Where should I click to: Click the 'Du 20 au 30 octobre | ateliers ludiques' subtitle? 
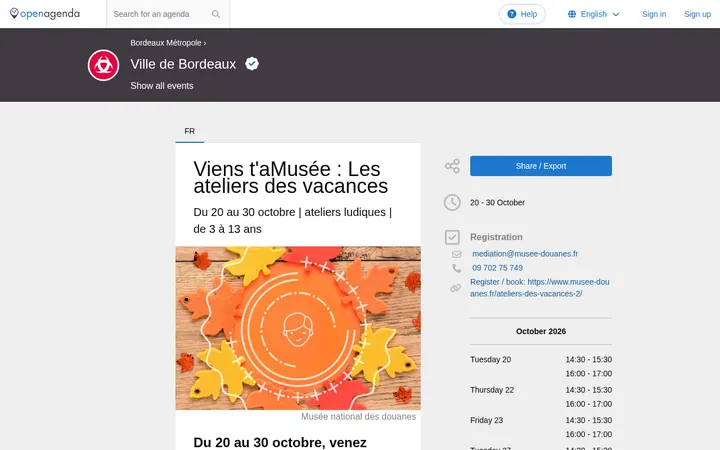pos(292,220)
